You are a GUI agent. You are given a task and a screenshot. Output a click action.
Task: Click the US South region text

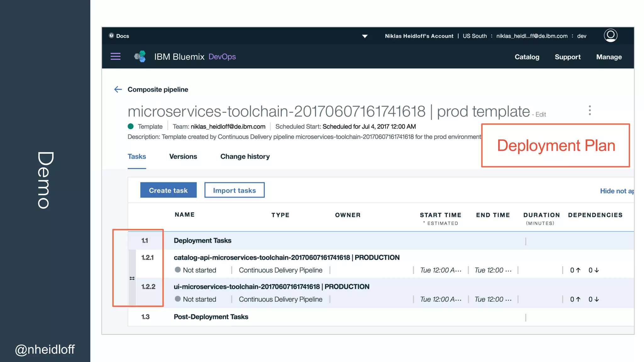pyautogui.click(x=475, y=36)
